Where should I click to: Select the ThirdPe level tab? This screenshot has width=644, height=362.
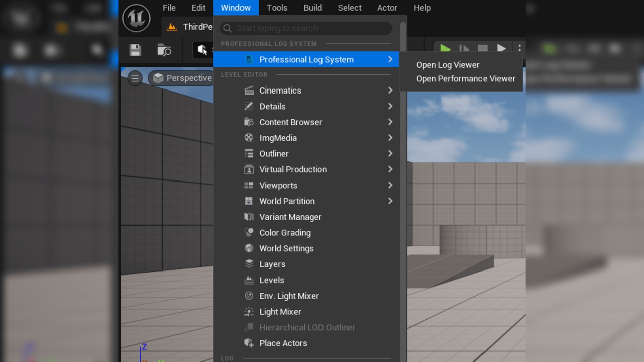[x=189, y=27]
